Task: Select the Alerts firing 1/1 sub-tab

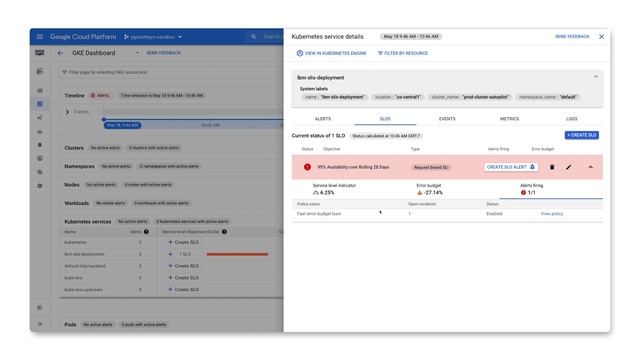Action: pos(551,189)
